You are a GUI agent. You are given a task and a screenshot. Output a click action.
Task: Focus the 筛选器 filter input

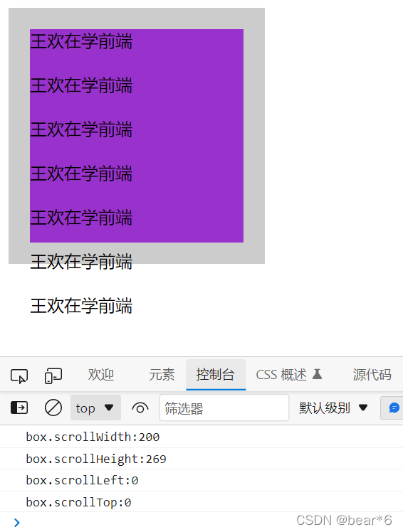224,408
